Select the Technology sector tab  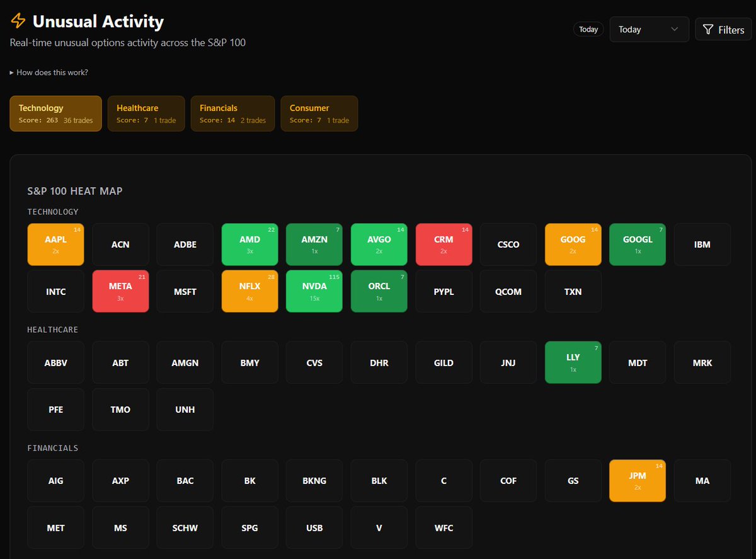(x=55, y=113)
